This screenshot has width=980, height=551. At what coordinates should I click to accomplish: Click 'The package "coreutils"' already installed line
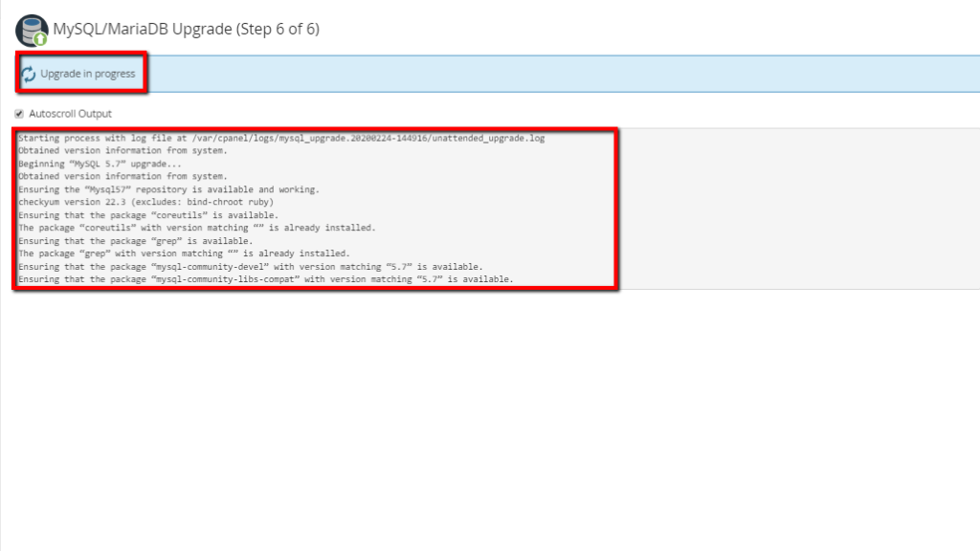pos(197,228)
